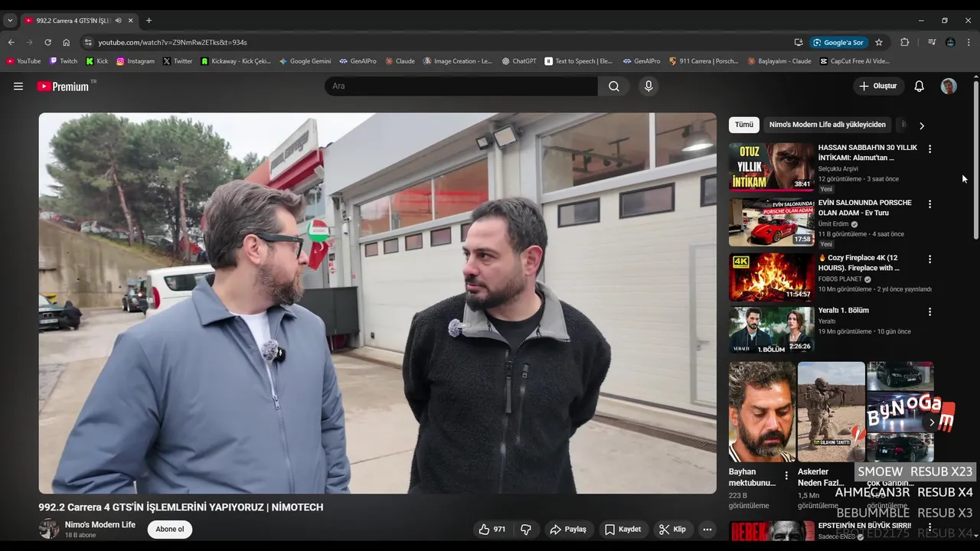This screenshot has height=551, width=980.
Task: Click the browser address bar URL
Action: click(x=172, y=42)
